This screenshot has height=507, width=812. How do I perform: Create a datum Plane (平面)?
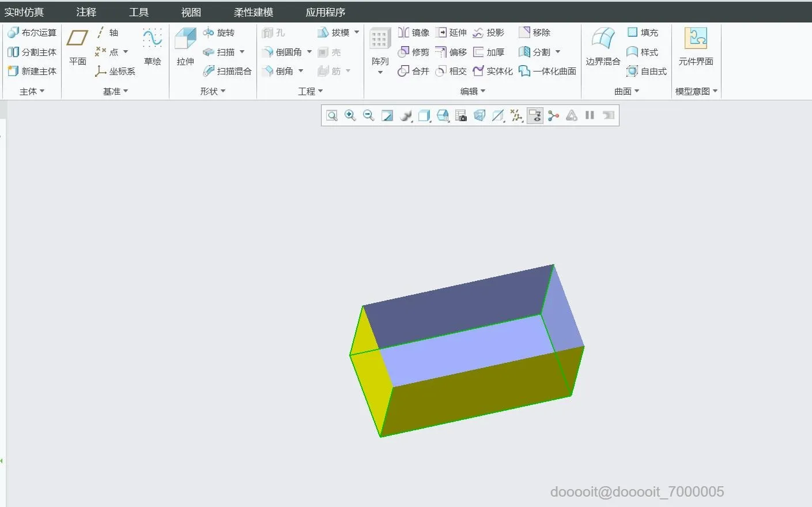[78, 47]
